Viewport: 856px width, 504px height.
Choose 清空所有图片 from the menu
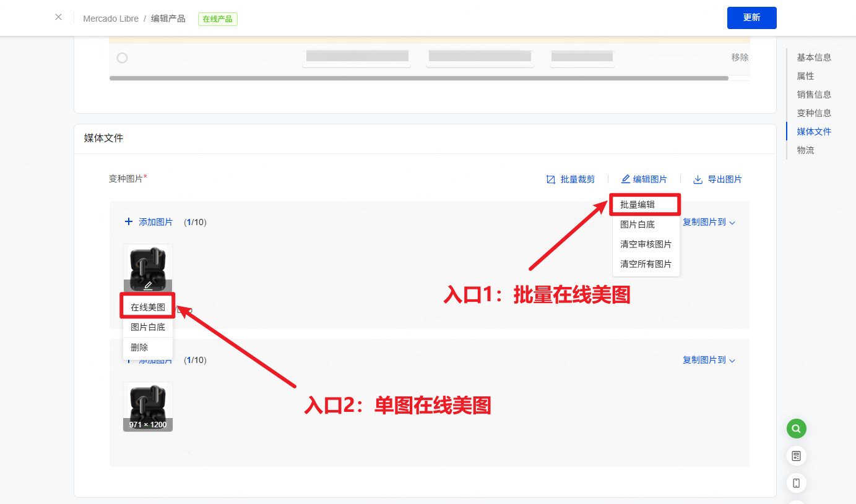pyautogui.click(x=646, y=264)
